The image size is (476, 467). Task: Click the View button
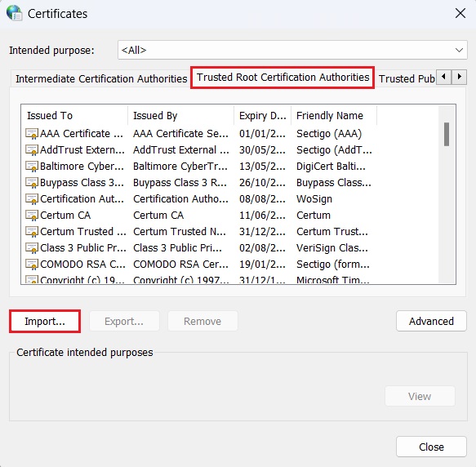(420, 396)
